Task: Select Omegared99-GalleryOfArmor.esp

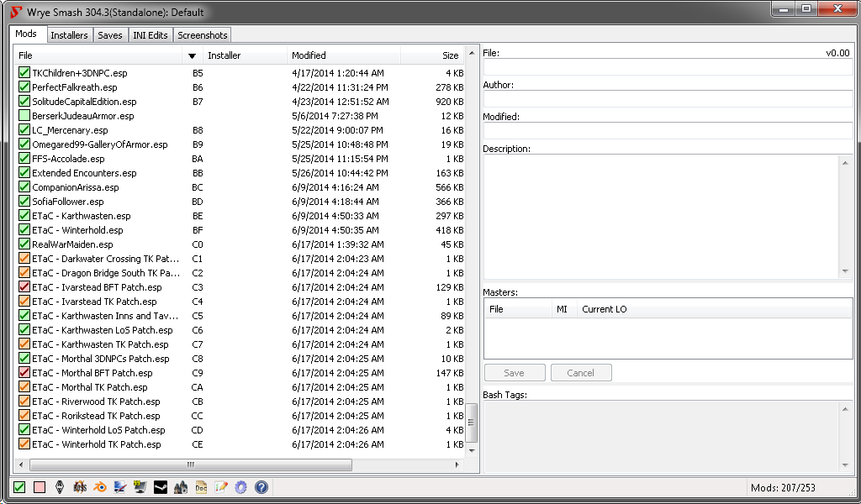Action: point(240,144)
